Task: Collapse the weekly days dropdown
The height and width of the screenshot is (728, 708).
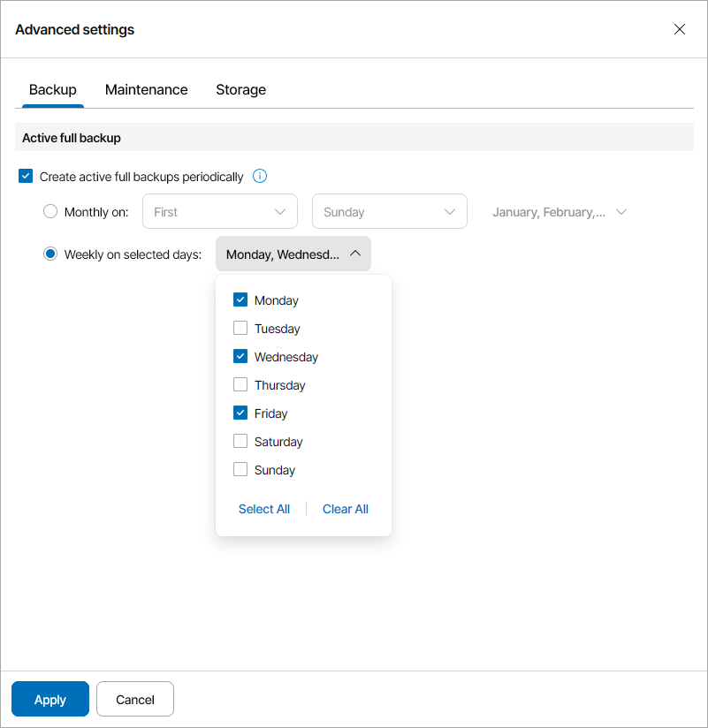Action: click(293, 254)
